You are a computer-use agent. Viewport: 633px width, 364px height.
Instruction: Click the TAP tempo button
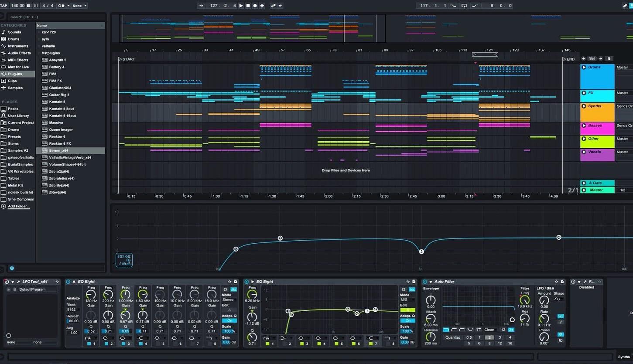[x=4, y=6]
